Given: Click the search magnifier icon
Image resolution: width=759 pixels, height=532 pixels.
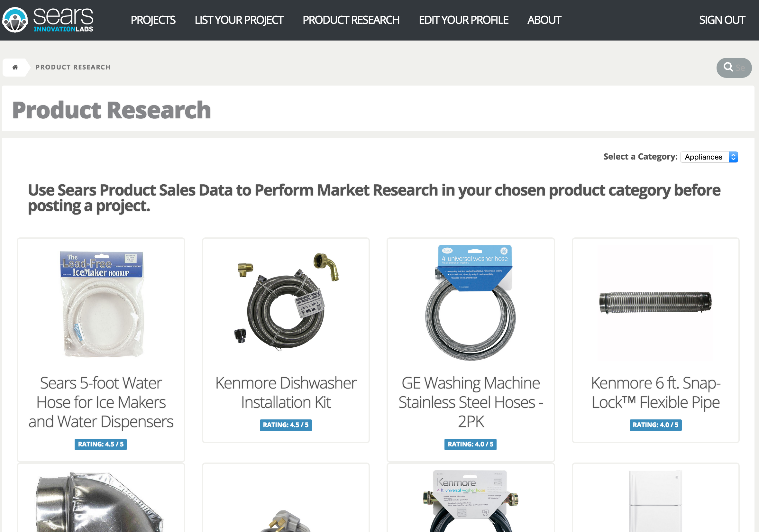Looking at the screenshot, I should (x=728, y=67).
